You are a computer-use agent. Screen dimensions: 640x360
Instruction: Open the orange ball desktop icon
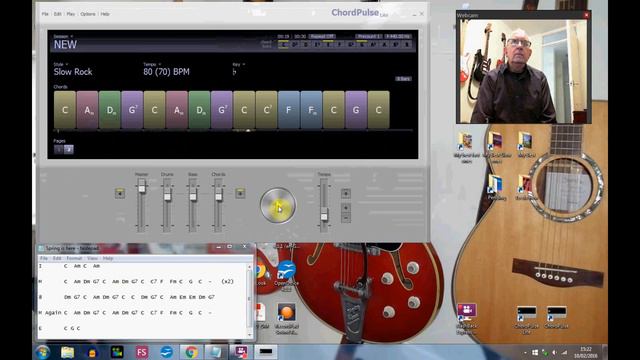click(287, 318)
